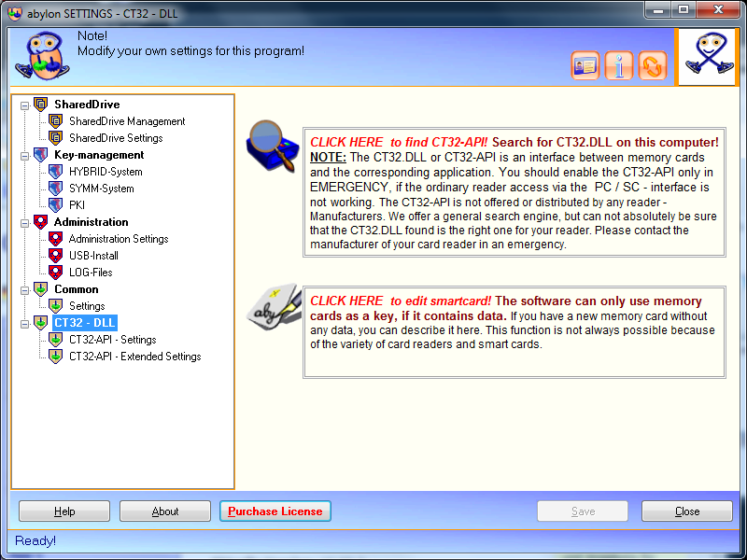The width and height of the screenshot is (747, 560).
Task: Click the PKI shield icon
Action: 56,204
